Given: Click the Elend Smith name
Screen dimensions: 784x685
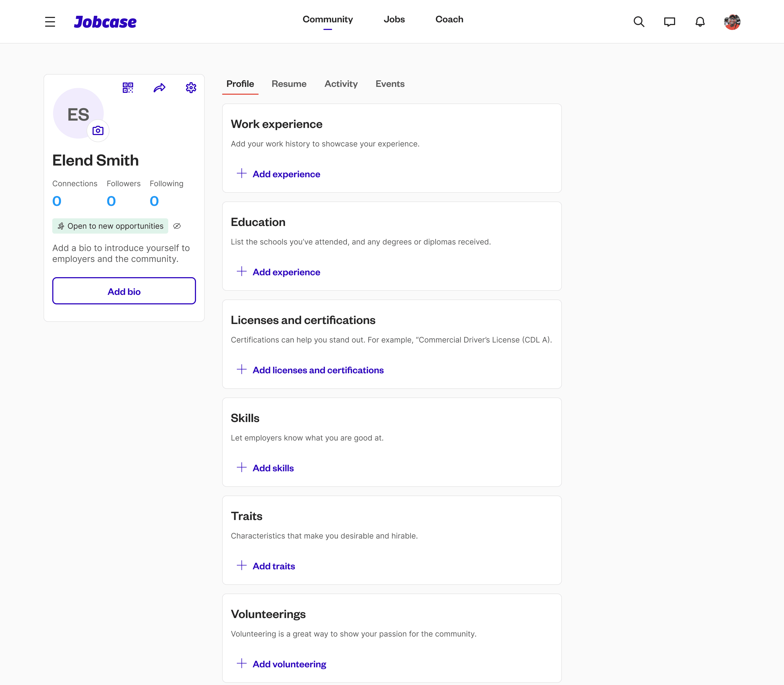Looking at the screenshot, I should [96, 160].
